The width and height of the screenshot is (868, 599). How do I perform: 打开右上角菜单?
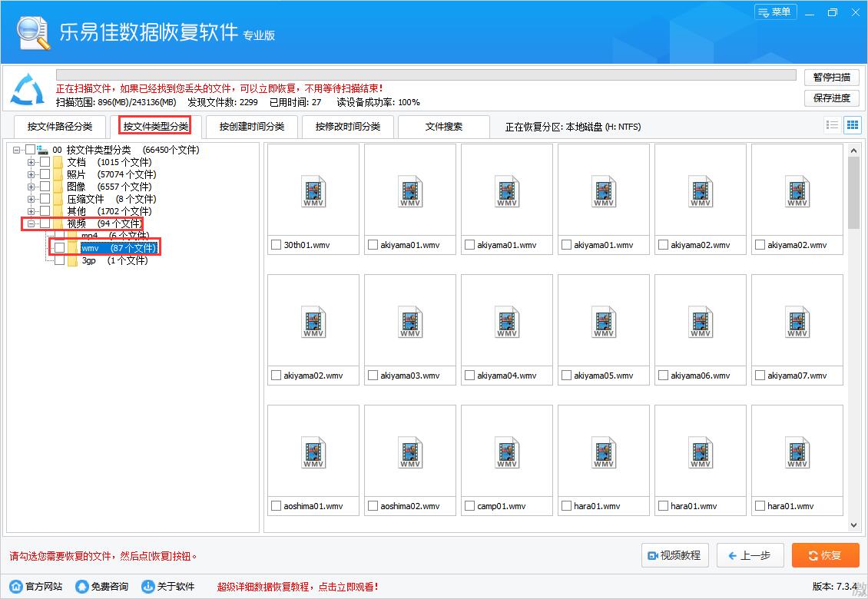tap(775, 12)
